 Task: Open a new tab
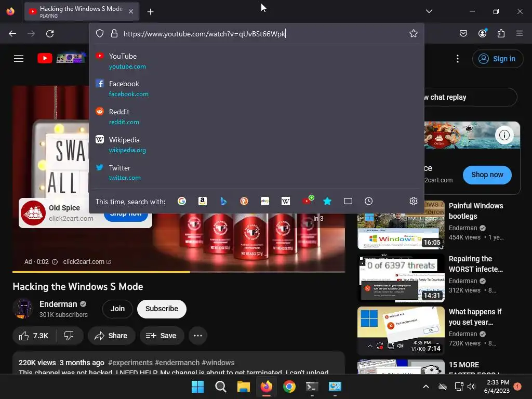(x=150, y=12)
